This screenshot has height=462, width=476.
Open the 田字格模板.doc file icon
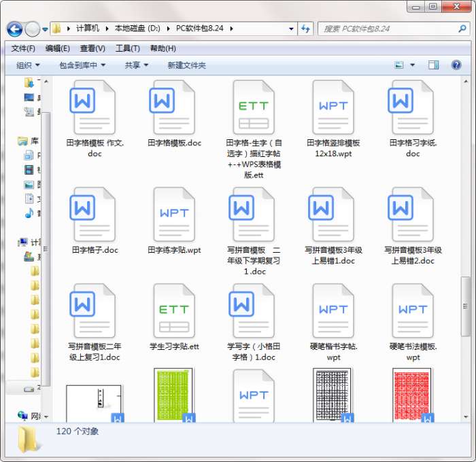[173, 108]
